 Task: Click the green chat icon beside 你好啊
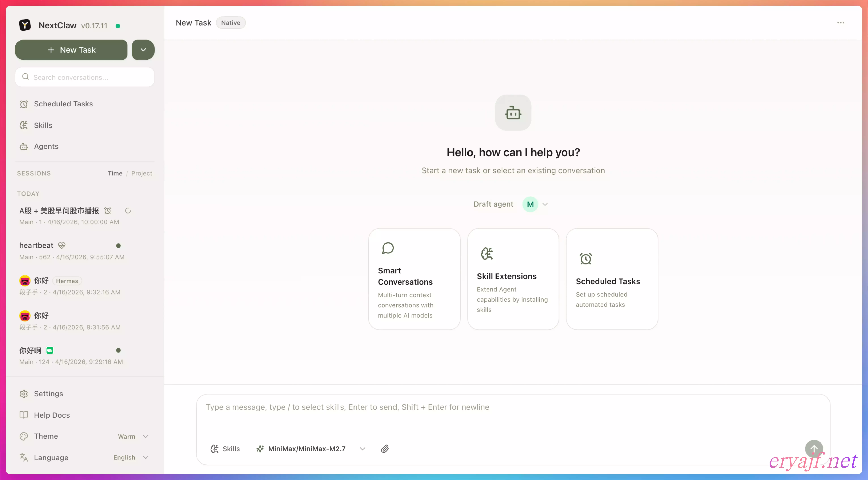[50, 350]
